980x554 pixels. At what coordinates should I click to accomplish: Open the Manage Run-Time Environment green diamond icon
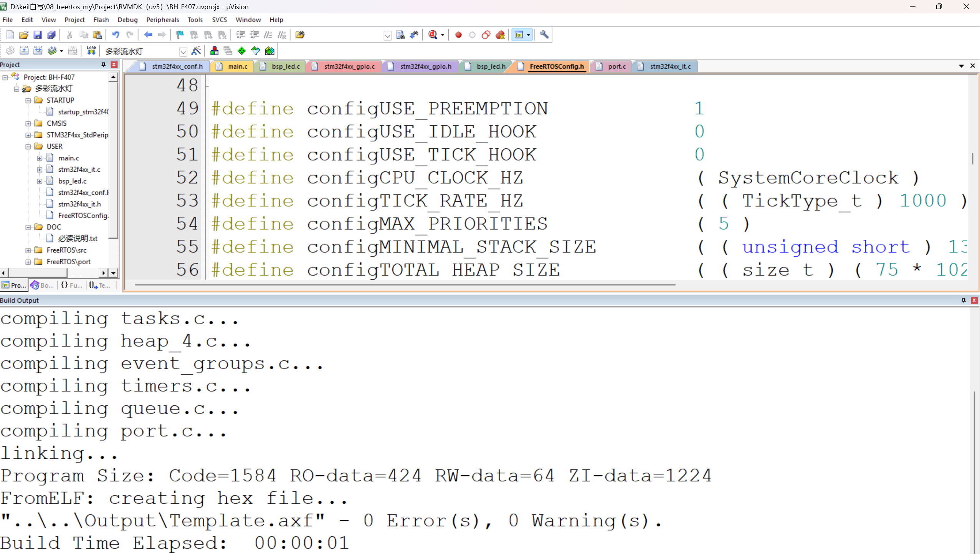click(242, 51)
